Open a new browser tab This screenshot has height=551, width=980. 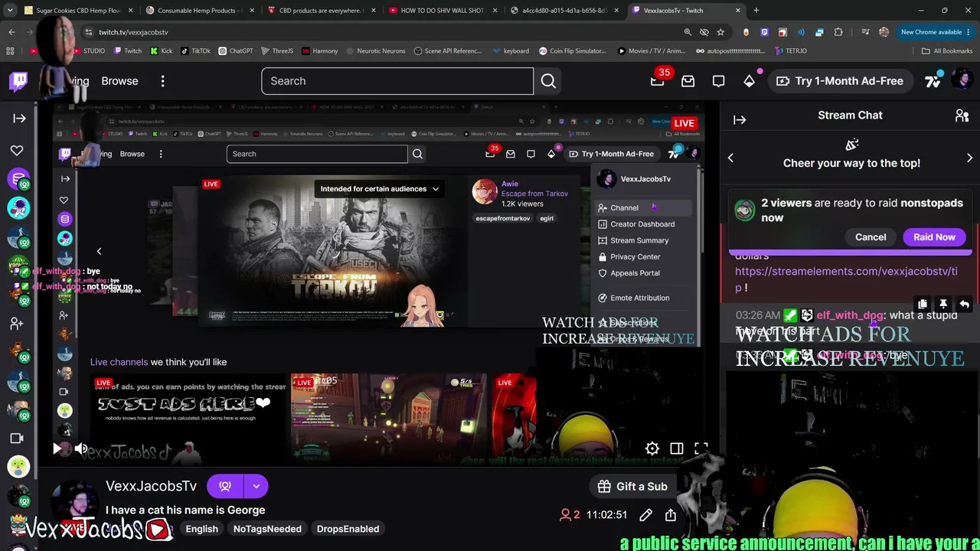coord(756,11)
